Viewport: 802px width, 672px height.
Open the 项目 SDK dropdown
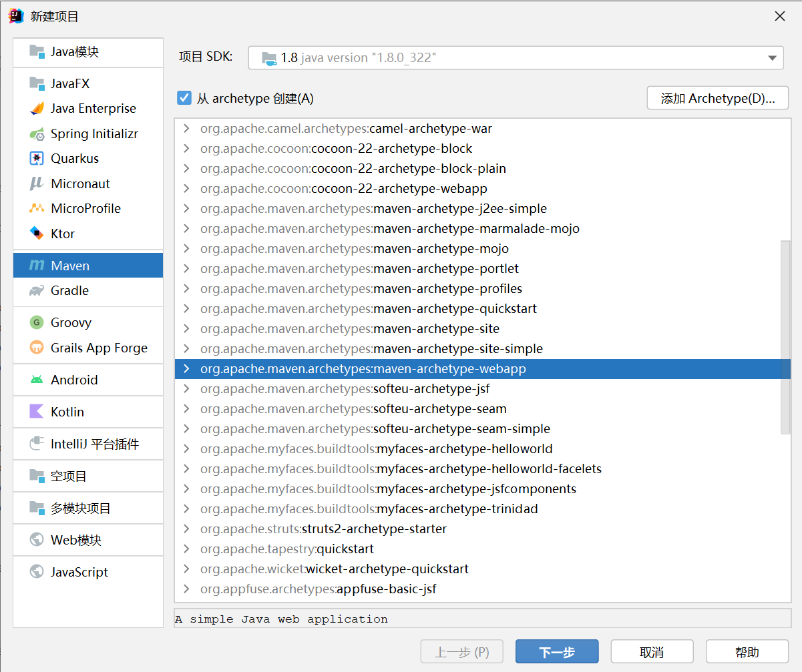click(516, 57)
